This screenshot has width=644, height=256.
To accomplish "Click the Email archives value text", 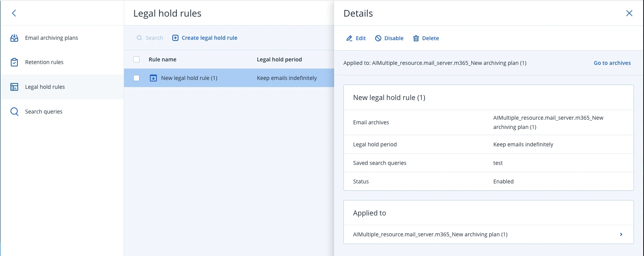I will click(x=548, y=122).
